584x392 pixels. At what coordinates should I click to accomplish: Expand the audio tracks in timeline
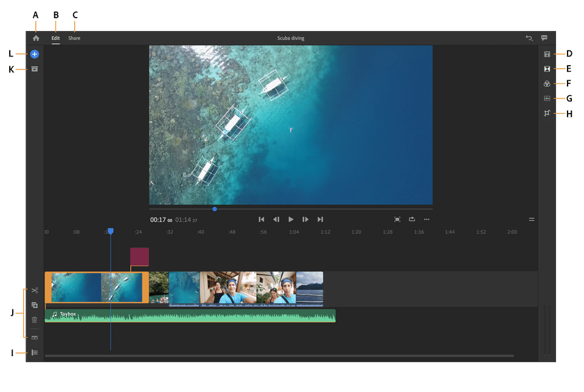pyautogui.click(x=35, y=337)
